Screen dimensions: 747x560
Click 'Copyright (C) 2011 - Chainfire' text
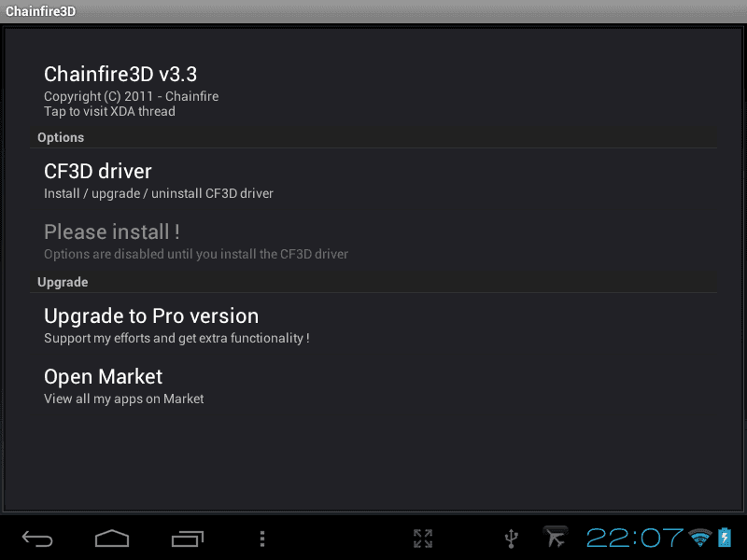pyautogui.click(x=132, y=96)
